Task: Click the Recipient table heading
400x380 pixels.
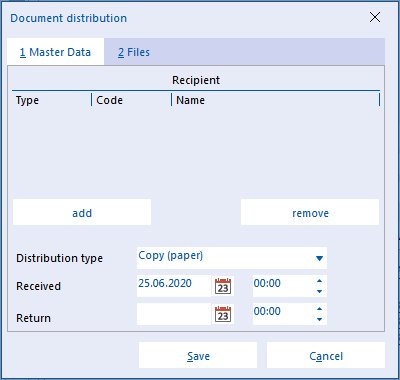Action: tap(196, 80)
